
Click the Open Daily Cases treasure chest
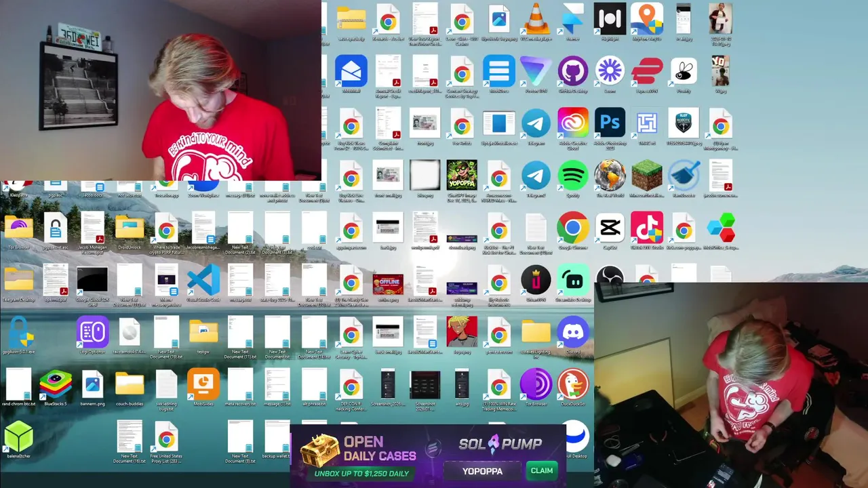[320, 450]
